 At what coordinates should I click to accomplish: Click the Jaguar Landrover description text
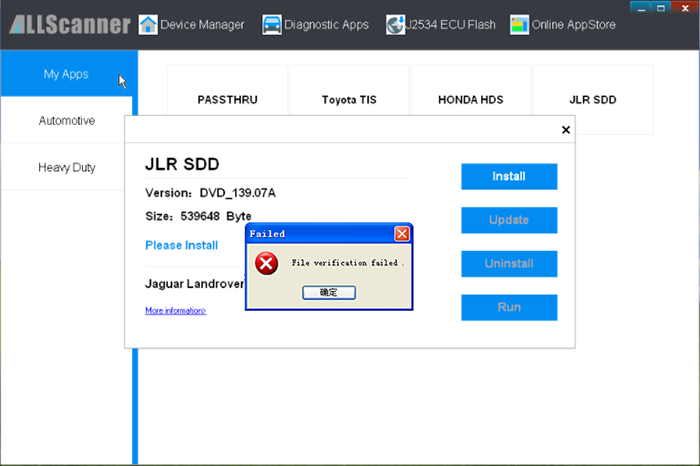coord(195,284)
